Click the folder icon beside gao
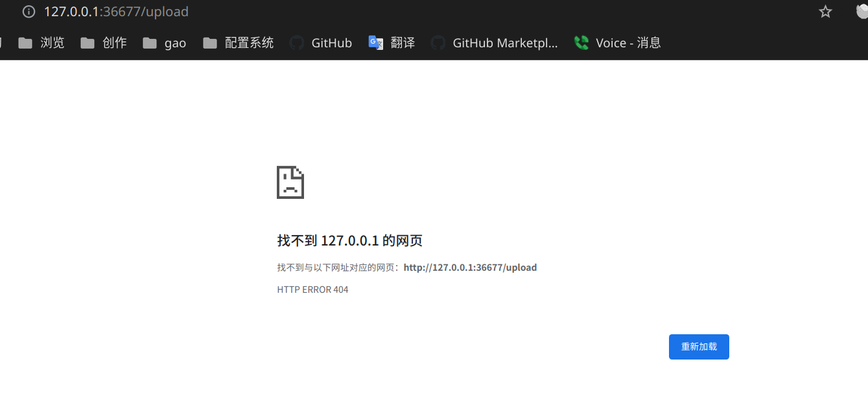The image size is (868, 412). pyautogui.click(x=148, y=42)
